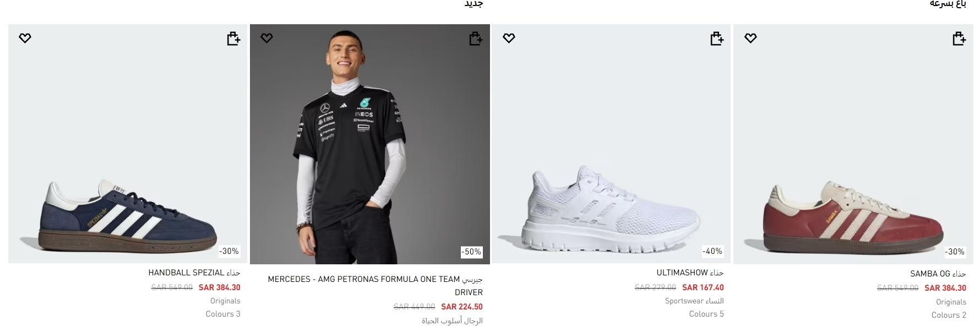This screenshot has width=980, height=326.
Task: Click -50% discount badge on jersey
Action: pyautogui.click(x=471, y=252)
